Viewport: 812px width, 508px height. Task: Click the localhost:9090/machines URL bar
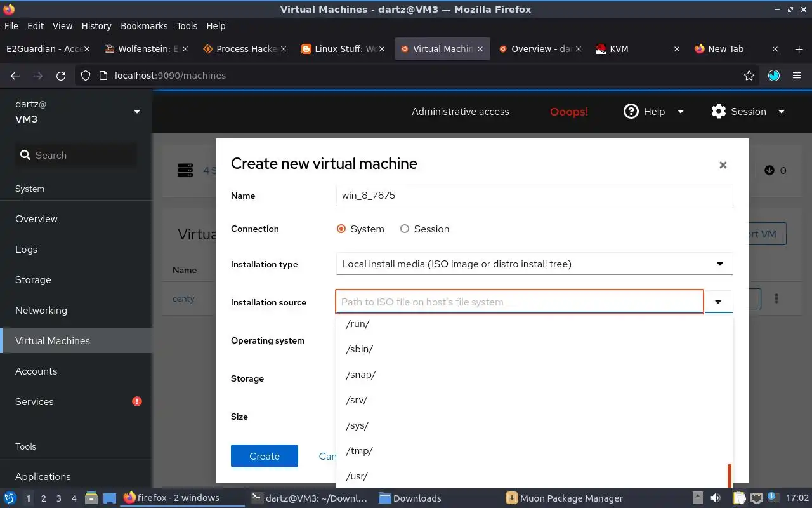click(x=419, y=76)
